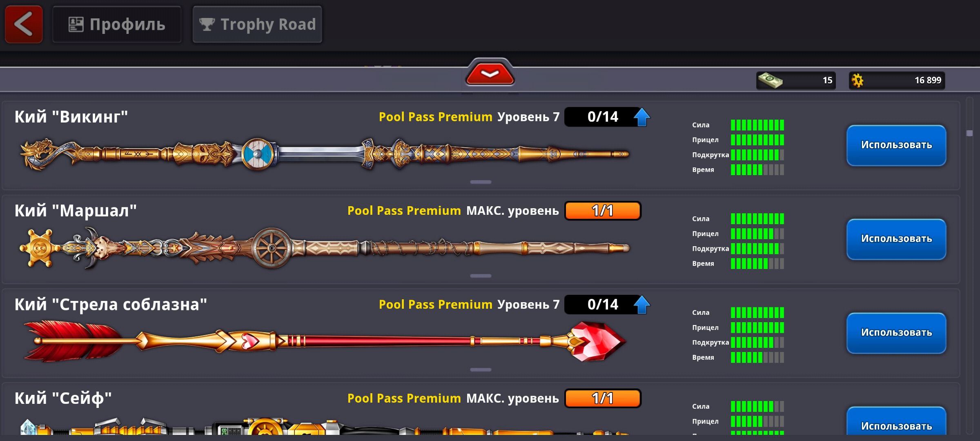Screen dimensions: 980x441
Task: Use the Кий "Стрела соблазна" cue
Action: click(896, 333)
